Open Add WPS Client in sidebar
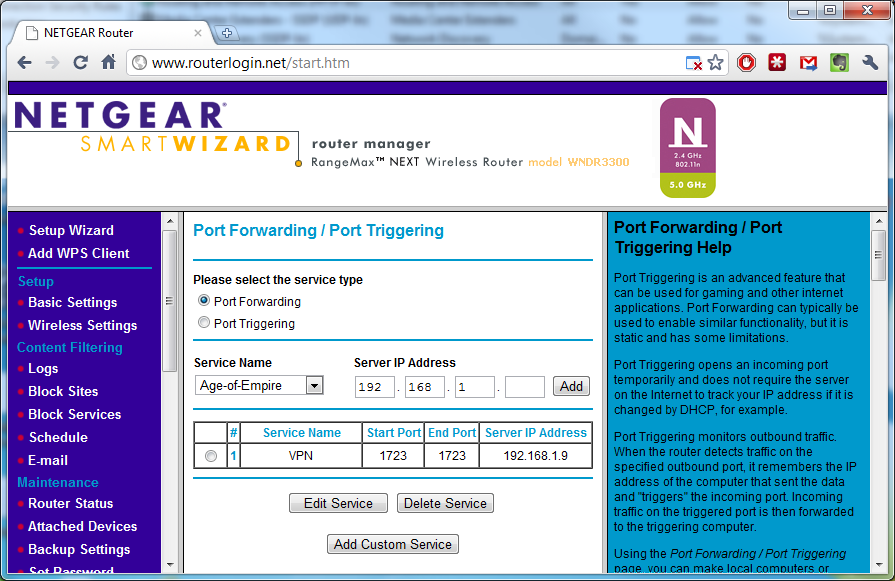 tap(79, 253)
